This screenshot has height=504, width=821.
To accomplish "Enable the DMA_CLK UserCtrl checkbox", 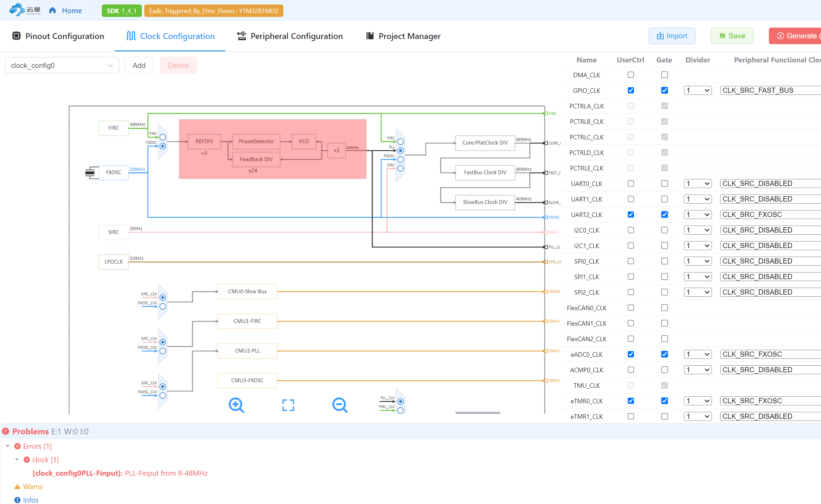I will pos(631,75).
